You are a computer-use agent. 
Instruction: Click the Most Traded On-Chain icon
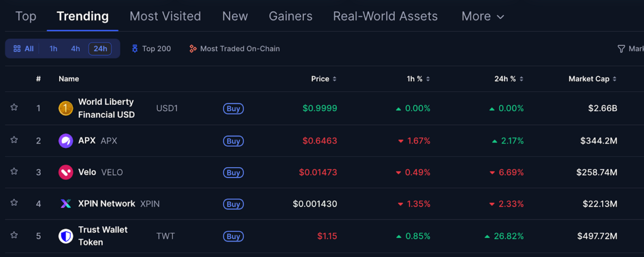click(x=193, y=49)
